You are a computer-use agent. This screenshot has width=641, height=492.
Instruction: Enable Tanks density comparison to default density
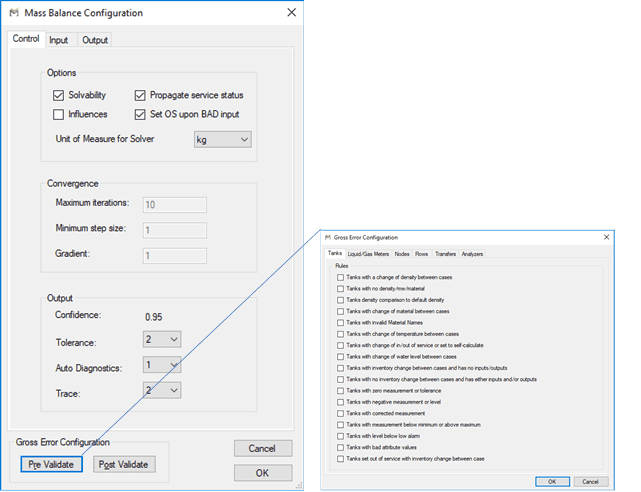tap(340, 300)
